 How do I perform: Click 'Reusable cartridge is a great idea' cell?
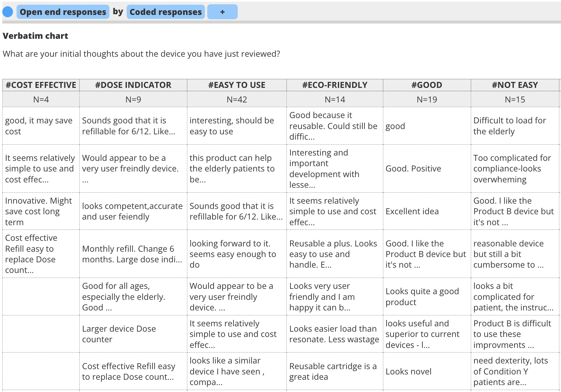click(x=333, y=371)
